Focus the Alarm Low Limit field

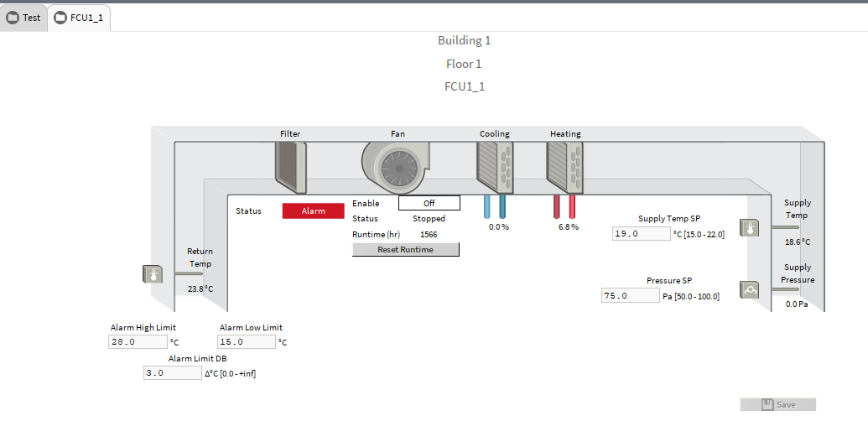pyautogui.click(x=246, y=341)
